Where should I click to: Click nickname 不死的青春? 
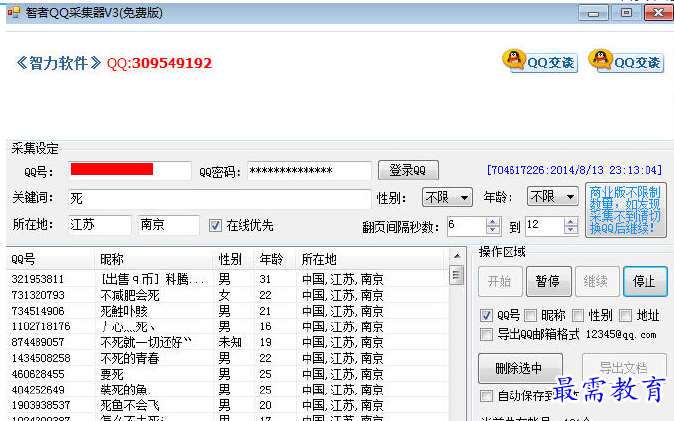pyautogui.click(x=130, y=358)
